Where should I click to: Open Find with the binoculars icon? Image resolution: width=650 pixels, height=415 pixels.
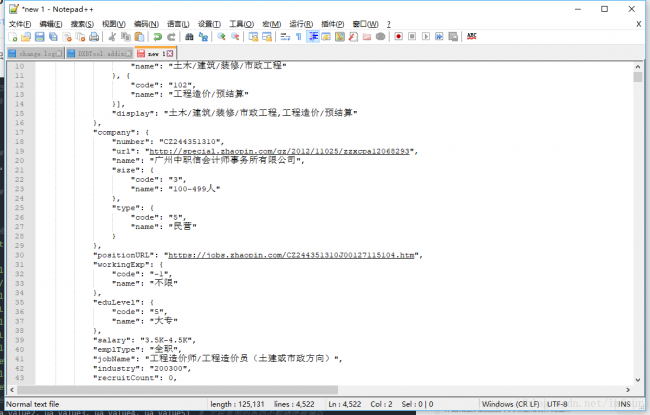tap(190, 36)
